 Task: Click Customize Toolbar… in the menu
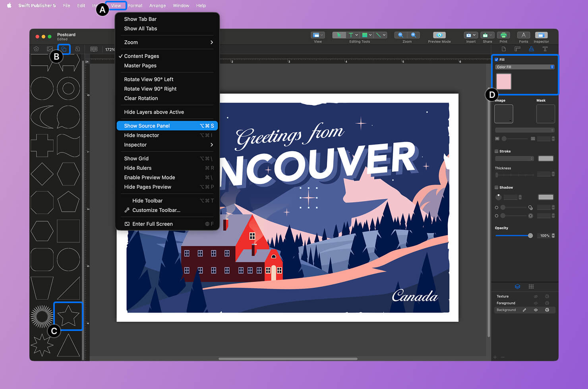[x=156, y=210]
